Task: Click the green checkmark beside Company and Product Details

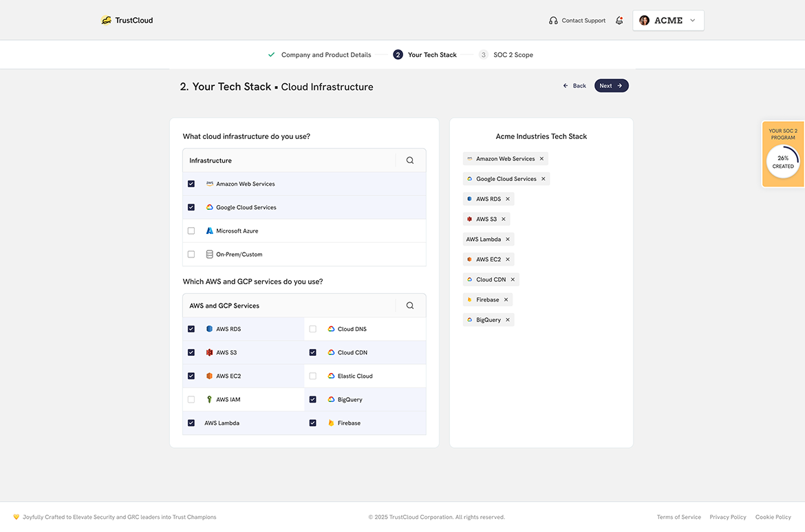Action: point(272,54)
